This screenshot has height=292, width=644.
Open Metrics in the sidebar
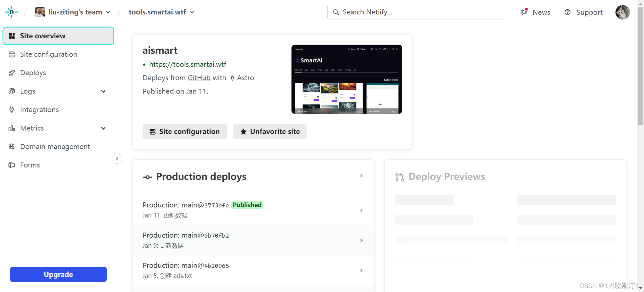pyautogui.click(x=58, y=128)
